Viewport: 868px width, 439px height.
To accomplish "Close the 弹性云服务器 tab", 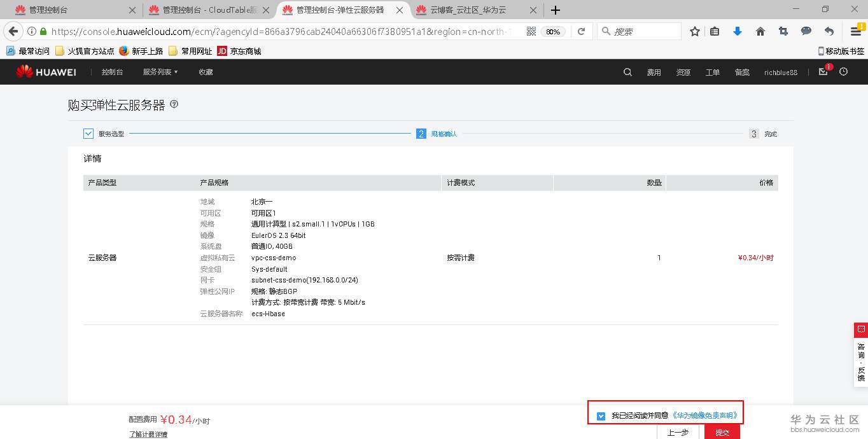I will click(400, 10).
